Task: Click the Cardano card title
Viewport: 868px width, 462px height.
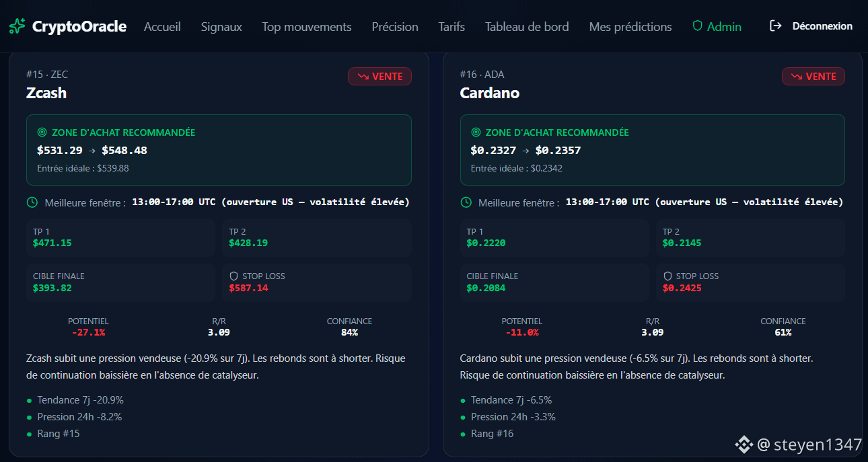Action: tap(490, 93)
